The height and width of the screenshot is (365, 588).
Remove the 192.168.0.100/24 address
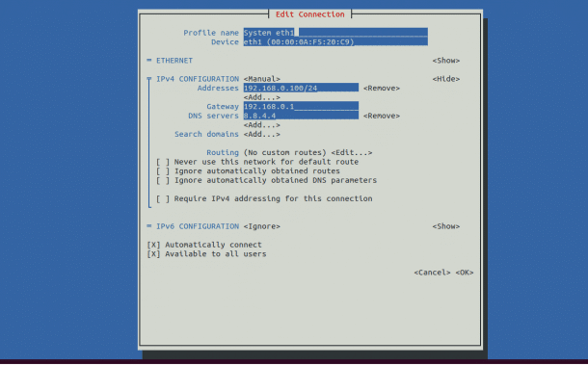pos(382,88)
